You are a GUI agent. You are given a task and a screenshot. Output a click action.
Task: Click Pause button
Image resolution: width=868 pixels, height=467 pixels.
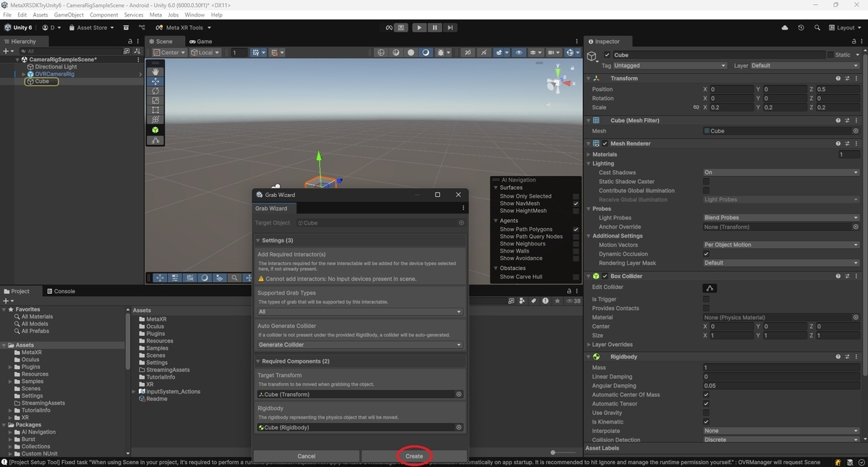tap(434, 28)
